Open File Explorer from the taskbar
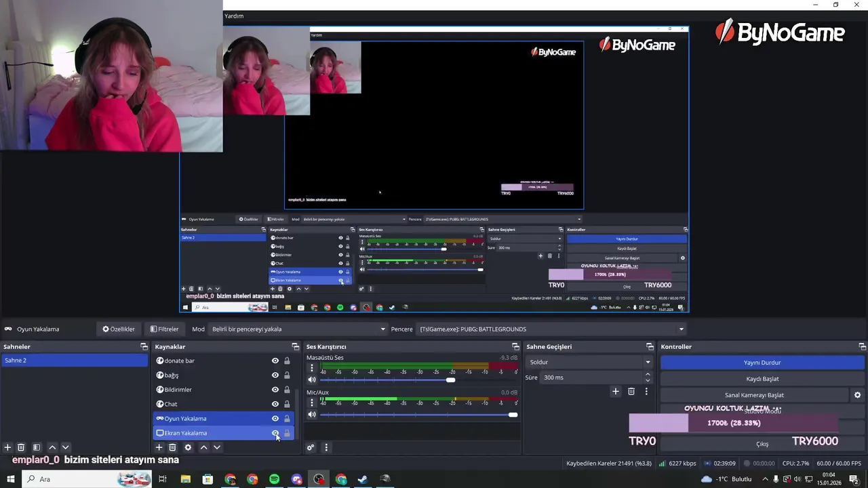 pyautogui.click(x=185, y=479)
